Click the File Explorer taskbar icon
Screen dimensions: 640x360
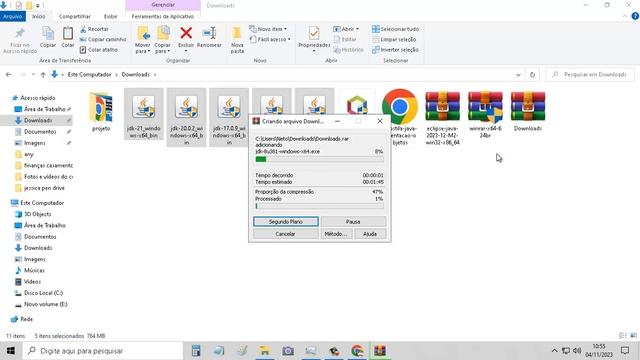tap(264, 351)
